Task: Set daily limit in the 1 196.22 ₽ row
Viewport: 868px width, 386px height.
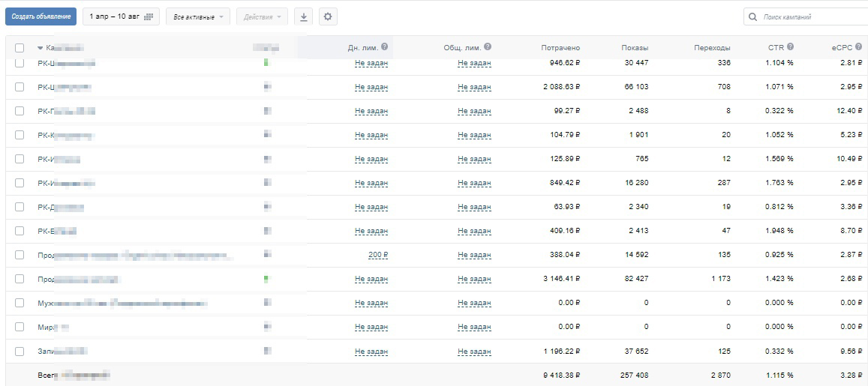Action: coord(371,351)
